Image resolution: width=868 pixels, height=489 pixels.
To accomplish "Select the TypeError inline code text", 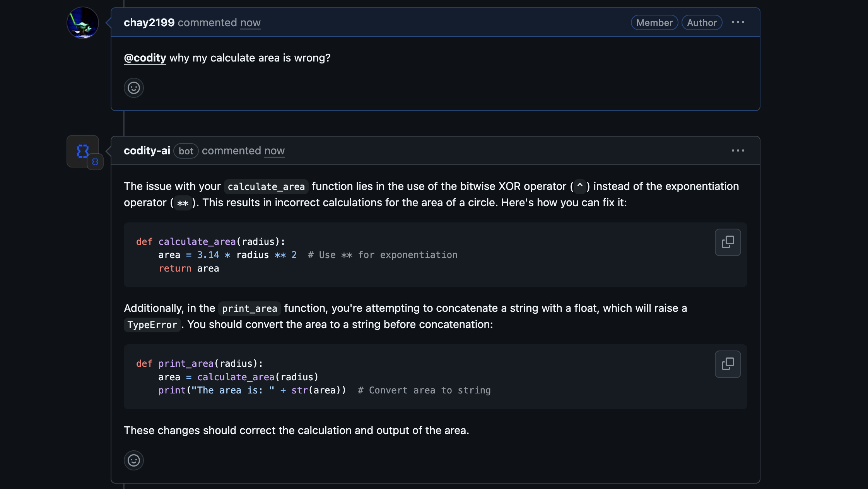I will click(x=152, y=325).
